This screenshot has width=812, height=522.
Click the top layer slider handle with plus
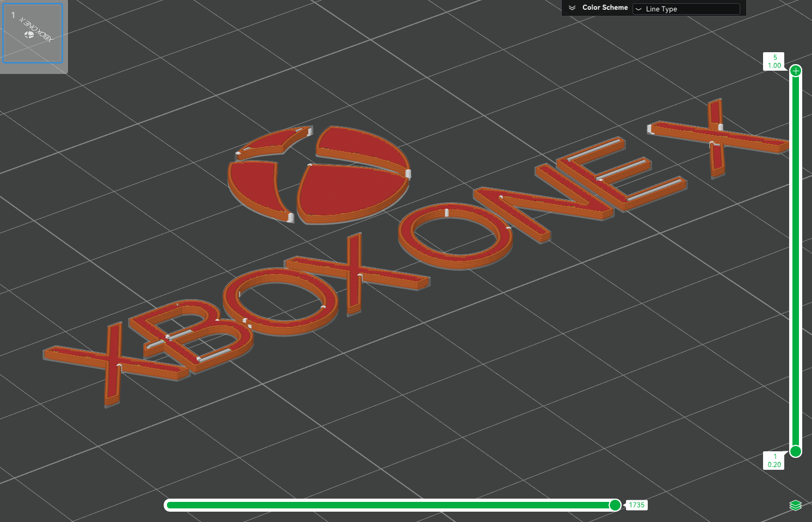796,71
